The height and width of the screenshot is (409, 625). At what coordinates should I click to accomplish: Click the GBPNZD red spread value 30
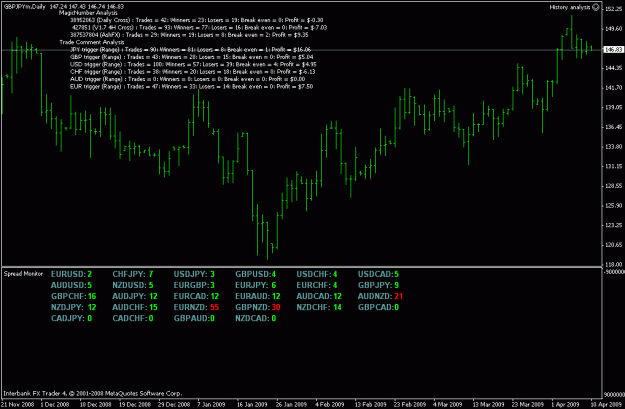pyautogui.click(x=276, y=307)
